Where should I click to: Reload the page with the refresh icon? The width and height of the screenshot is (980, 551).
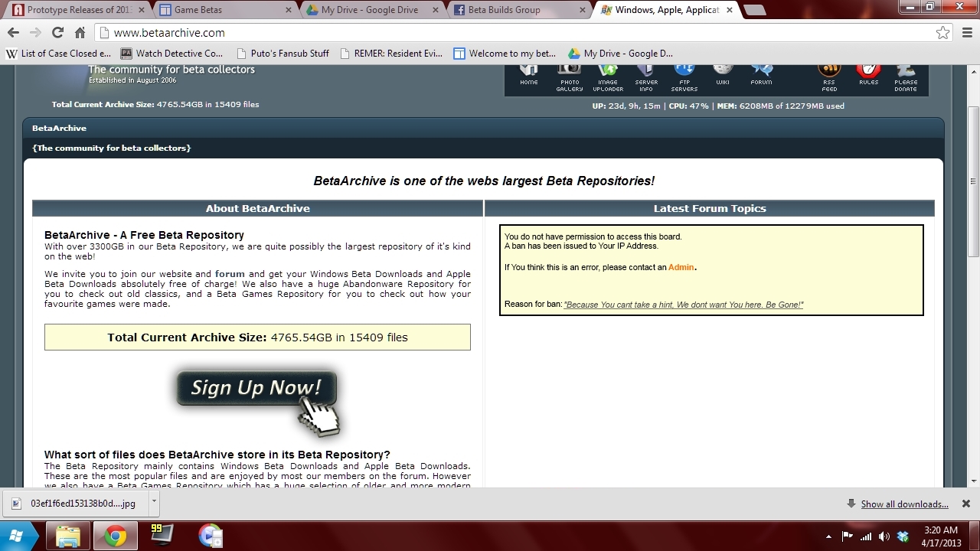coord(57,33)
